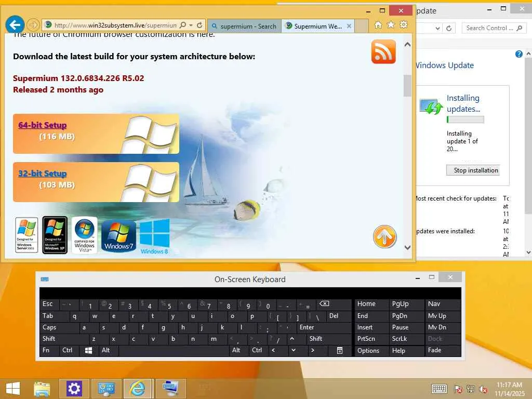The height and width of the screenshot is (399, 532).
Task: Click the Search Control Panel field
Action: (x=494, y=28)
